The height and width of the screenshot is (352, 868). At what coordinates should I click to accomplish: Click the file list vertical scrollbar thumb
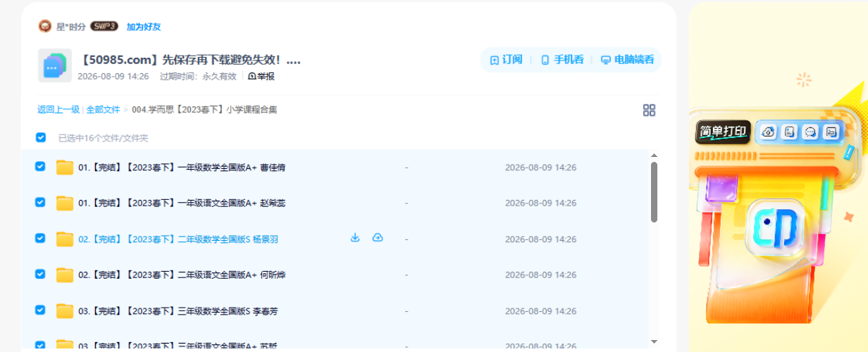point(654,191)
